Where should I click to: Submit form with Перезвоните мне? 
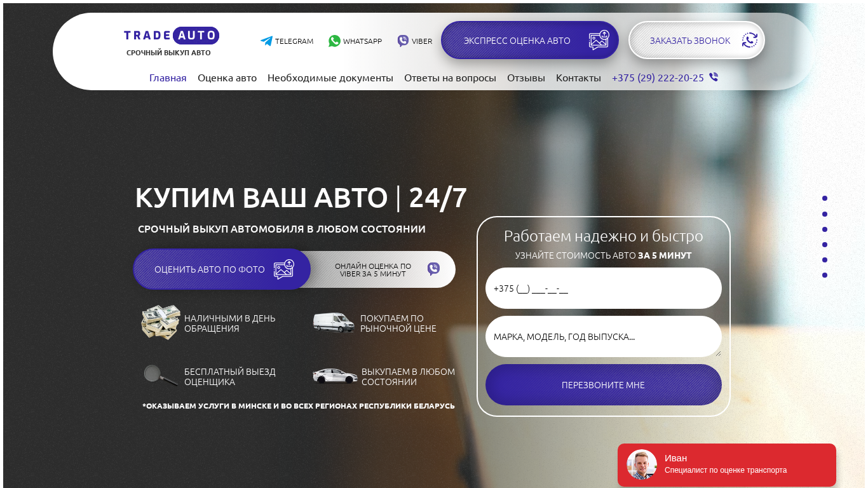coord(604,384)
